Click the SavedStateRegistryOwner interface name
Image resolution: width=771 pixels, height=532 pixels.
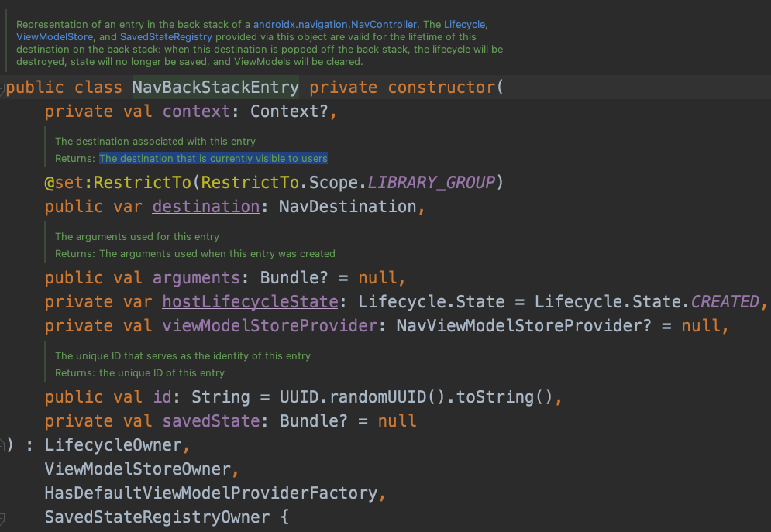pyautogui.click(x=157, y=517)
